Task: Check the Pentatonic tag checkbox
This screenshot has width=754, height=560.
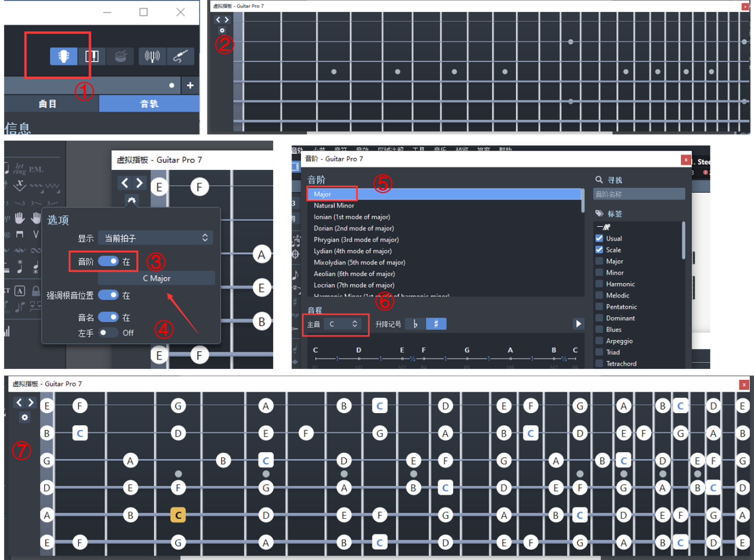Action: click(x=599, y=307)
